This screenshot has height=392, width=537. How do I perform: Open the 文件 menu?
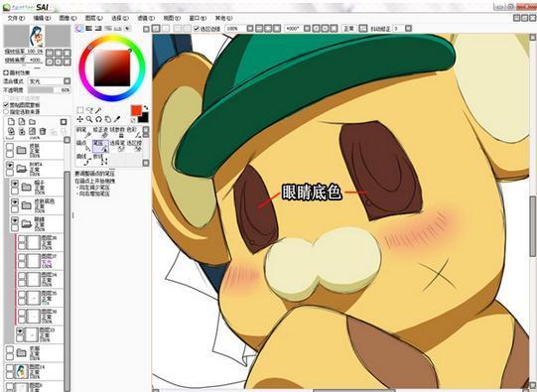point(16,18)
